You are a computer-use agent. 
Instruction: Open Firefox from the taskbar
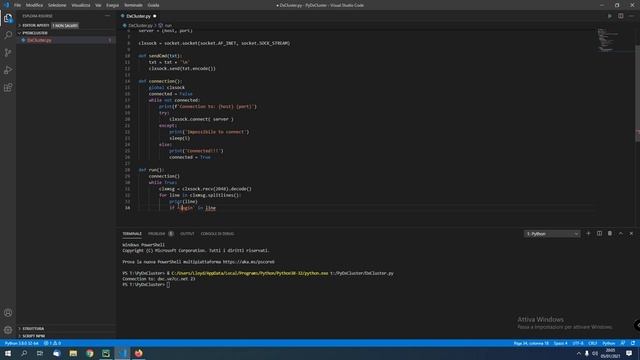139,353
